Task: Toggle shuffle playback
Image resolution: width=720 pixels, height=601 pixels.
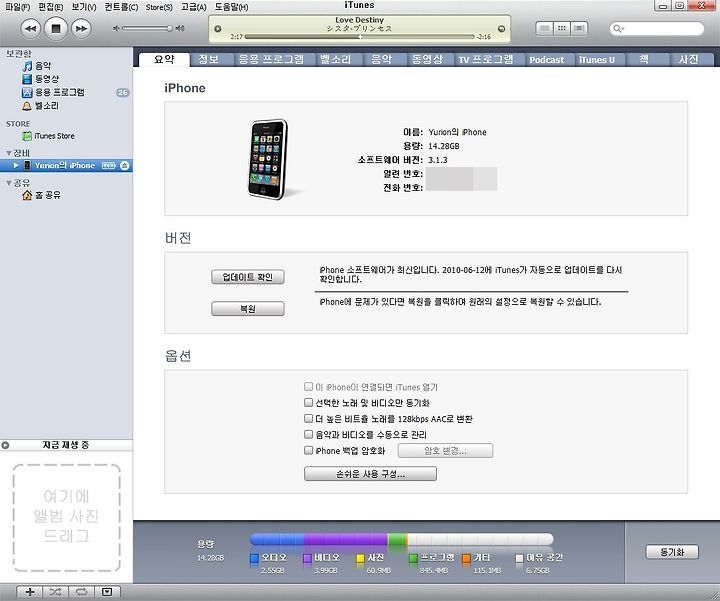Action: click(x=55, y=592)
